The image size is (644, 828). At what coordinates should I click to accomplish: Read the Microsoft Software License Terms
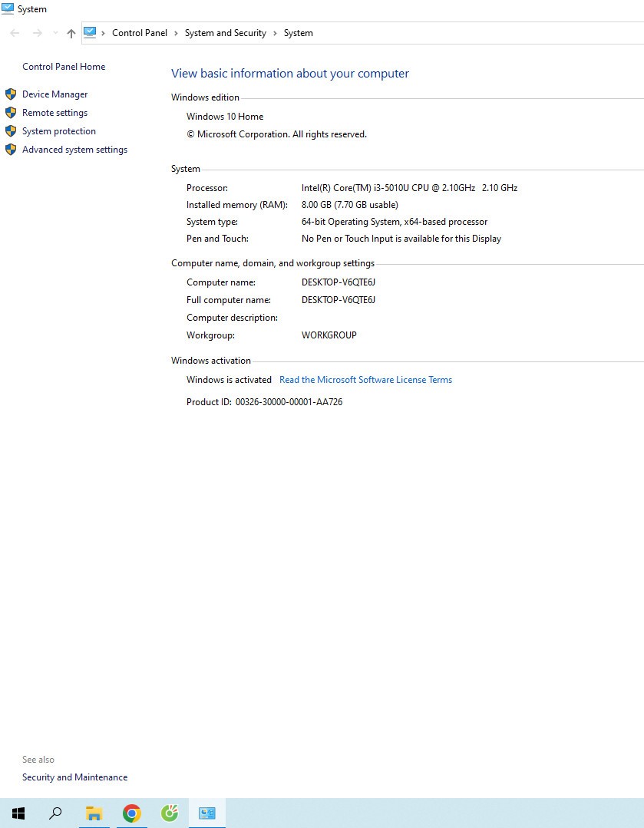point(365,380)
